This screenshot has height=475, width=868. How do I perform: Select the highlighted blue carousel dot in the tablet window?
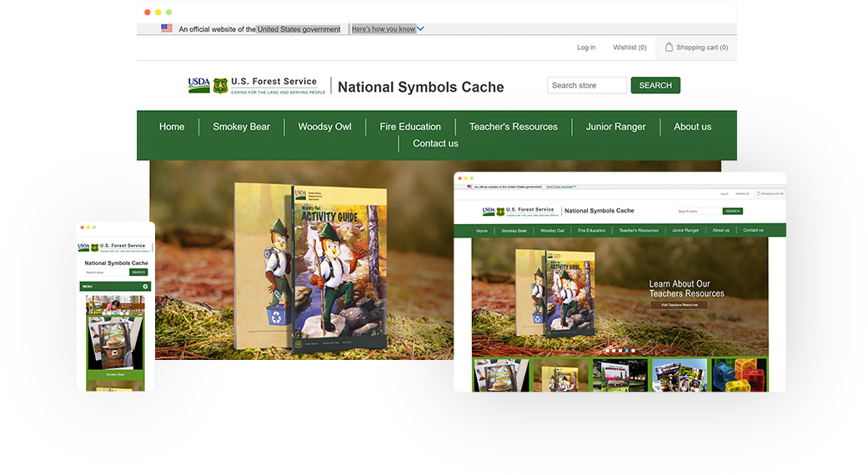click(x=627, y=351)
